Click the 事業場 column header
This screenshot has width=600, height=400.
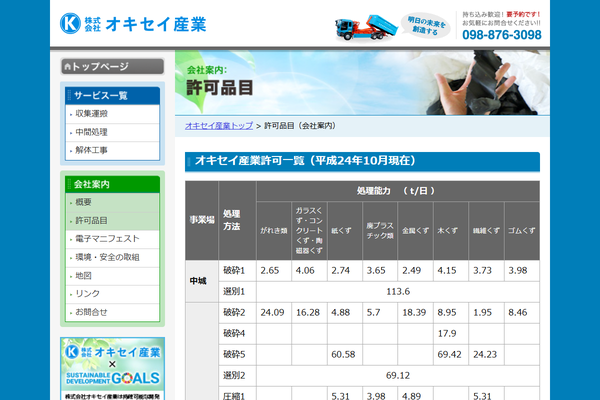coord(202,220)
